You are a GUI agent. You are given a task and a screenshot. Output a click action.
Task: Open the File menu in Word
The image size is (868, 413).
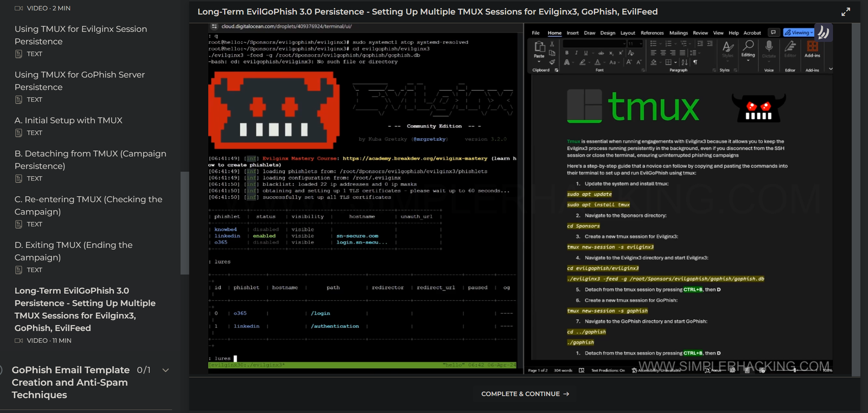coord(535,33)
